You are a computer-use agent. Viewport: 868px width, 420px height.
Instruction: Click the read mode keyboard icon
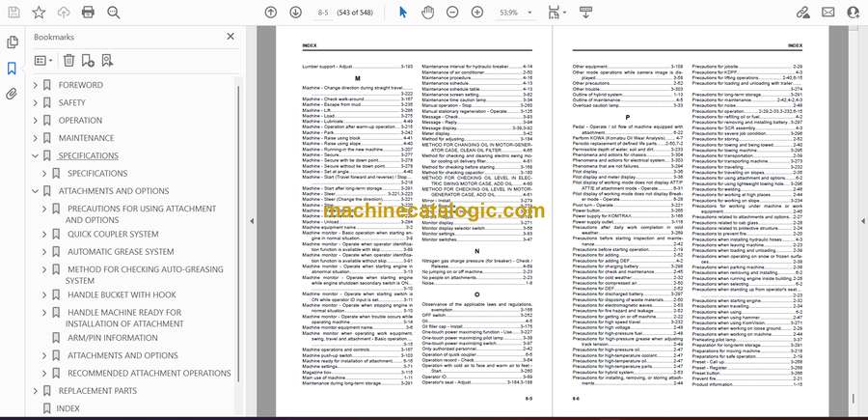[x=585, y=13]
